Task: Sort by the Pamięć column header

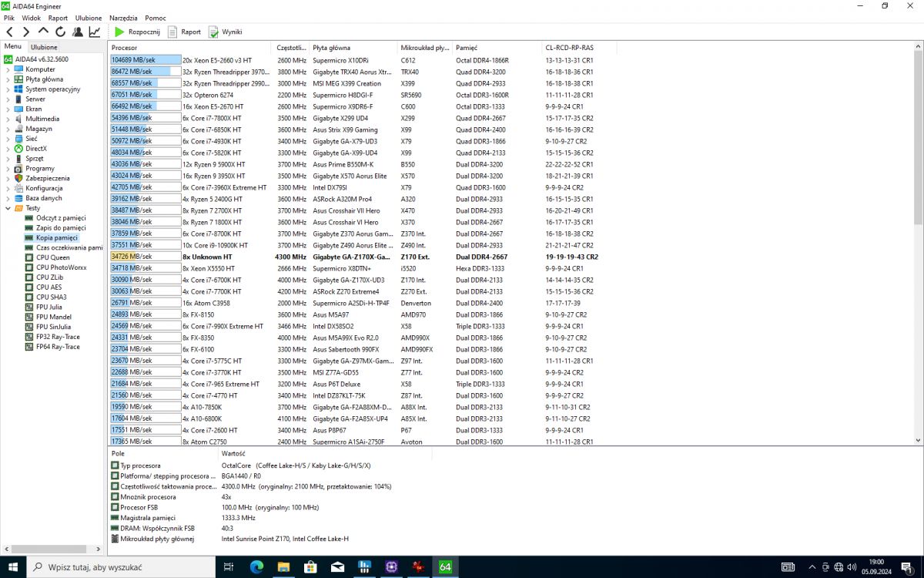Action: (497, 48)
